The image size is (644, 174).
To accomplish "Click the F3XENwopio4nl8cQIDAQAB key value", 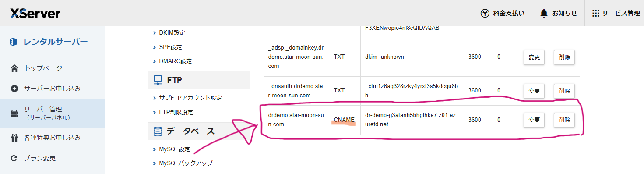I will pos(402,28).
